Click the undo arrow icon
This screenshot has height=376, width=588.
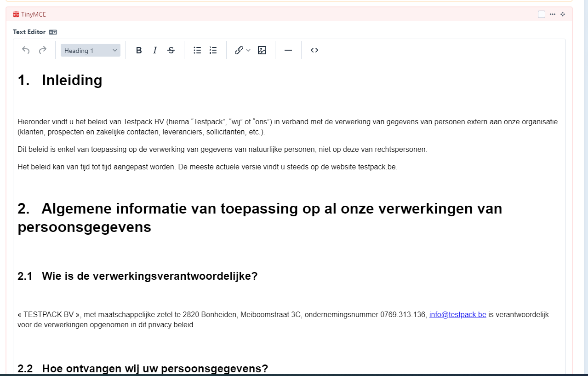(26, 50)
